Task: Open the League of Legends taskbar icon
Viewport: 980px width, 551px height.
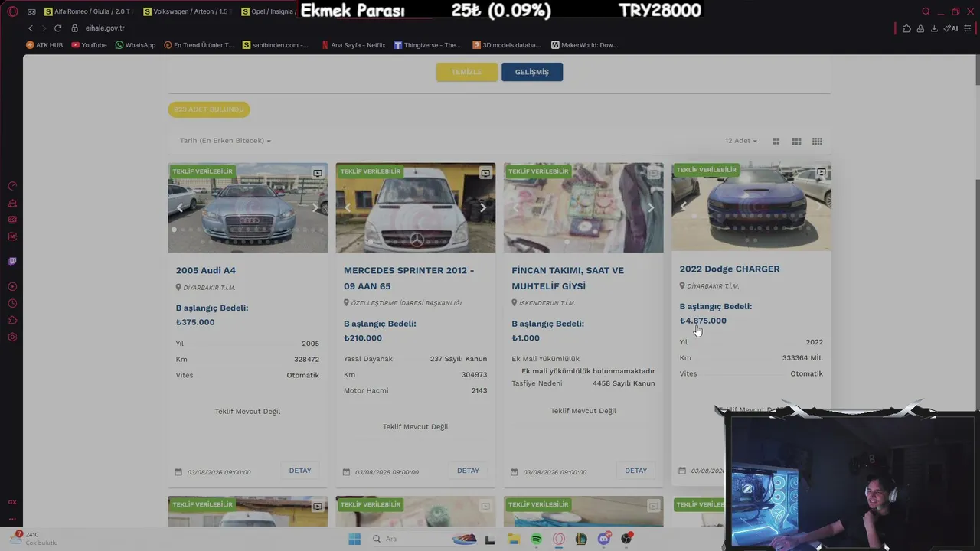Action: [x=581, y=539]
